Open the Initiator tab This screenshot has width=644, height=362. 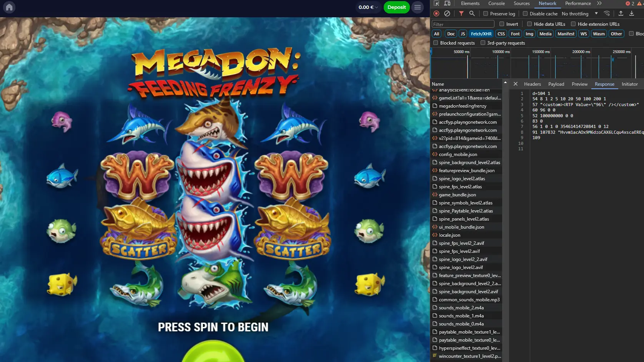(x=630, y=84)
